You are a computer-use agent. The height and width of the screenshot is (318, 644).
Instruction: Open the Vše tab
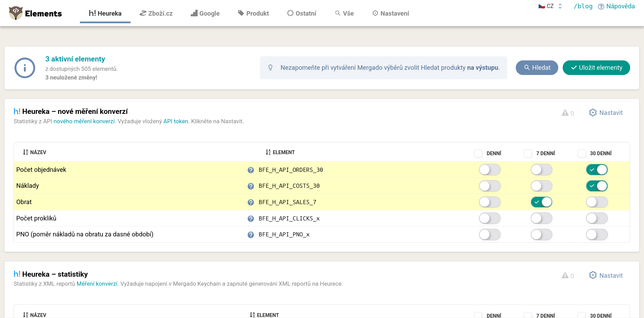(345, 14)
